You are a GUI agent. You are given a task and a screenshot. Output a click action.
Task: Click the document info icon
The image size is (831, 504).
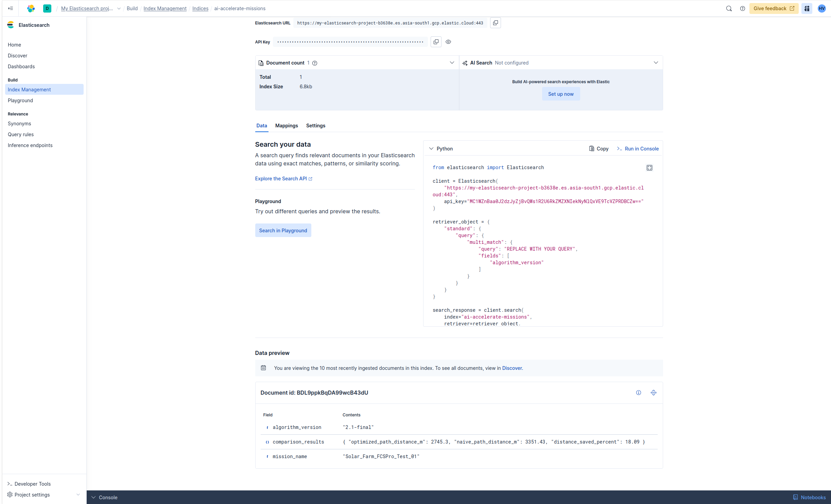[638, 393]
